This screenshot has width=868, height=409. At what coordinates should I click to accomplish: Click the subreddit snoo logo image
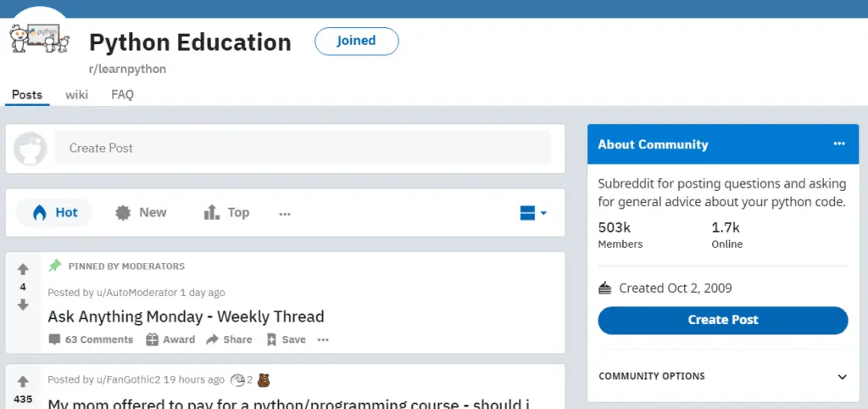point(39,36)
